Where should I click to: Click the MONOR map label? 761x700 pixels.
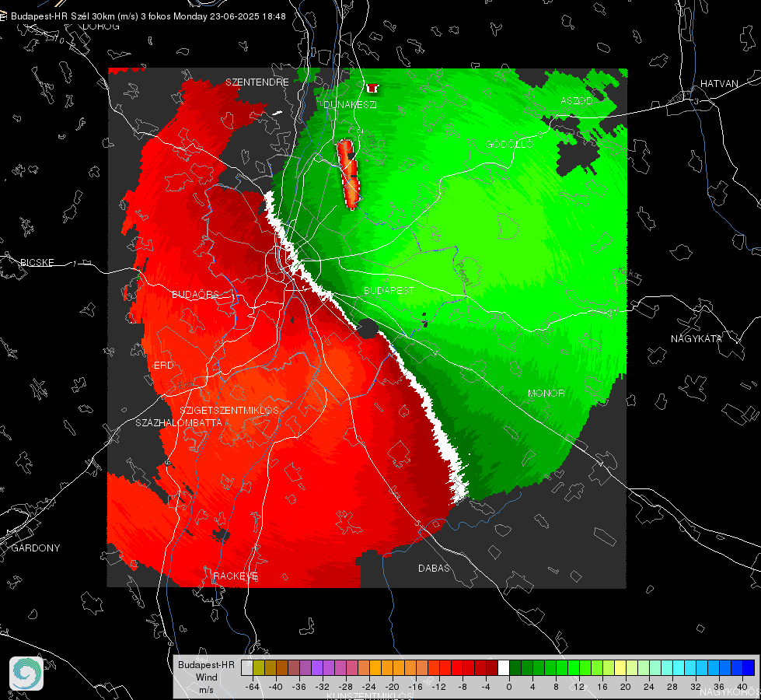coord(546,393)
